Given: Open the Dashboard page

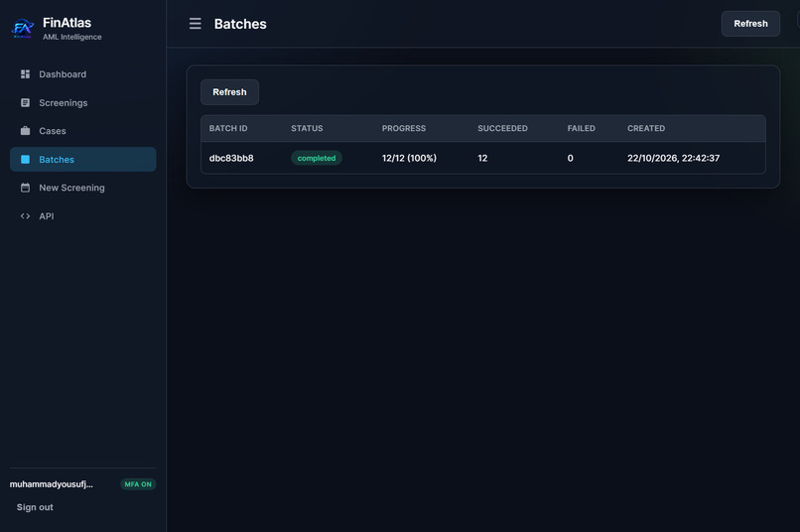Looking at the screenshot, I should point(82,74).
